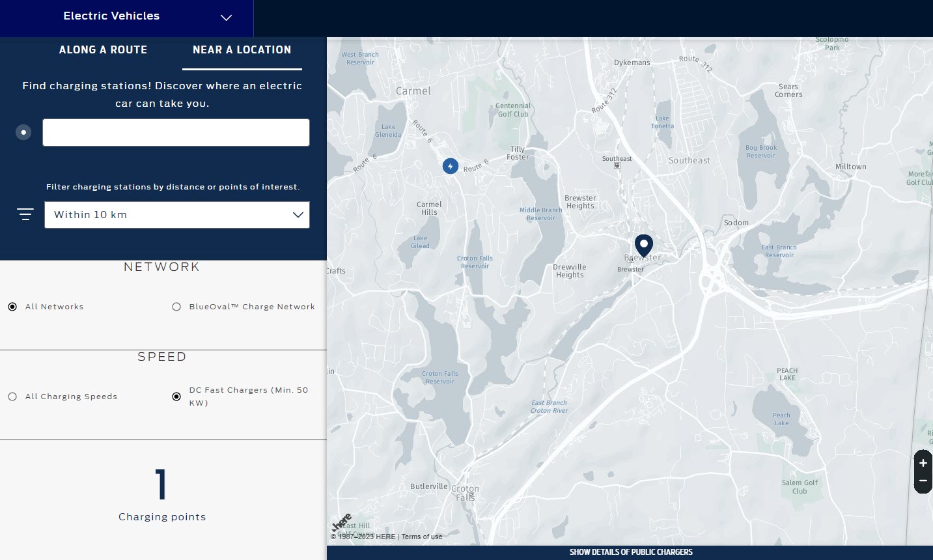Click Show Details of Public Chargers
Viewport: 933px width, 560px height.
click(630, 552)
